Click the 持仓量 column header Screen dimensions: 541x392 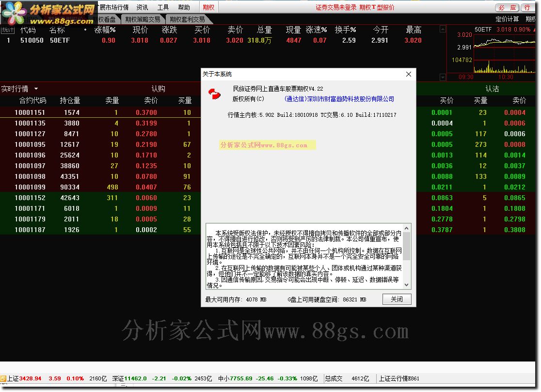70,100
